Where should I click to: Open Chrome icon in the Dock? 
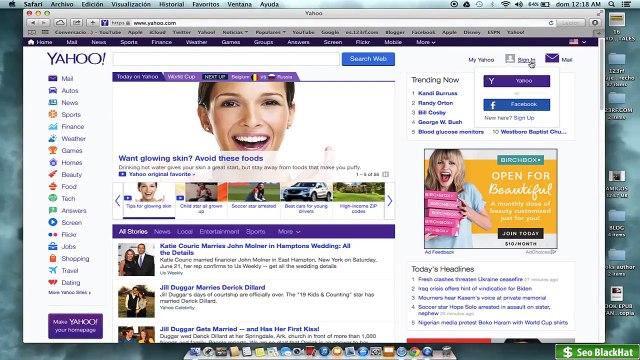414,351
